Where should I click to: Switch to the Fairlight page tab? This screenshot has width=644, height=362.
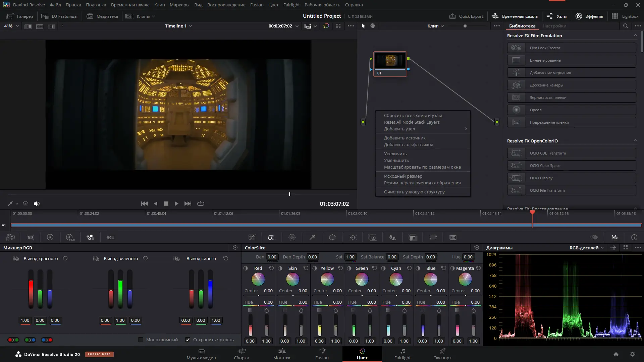click(x=402, y=354)
